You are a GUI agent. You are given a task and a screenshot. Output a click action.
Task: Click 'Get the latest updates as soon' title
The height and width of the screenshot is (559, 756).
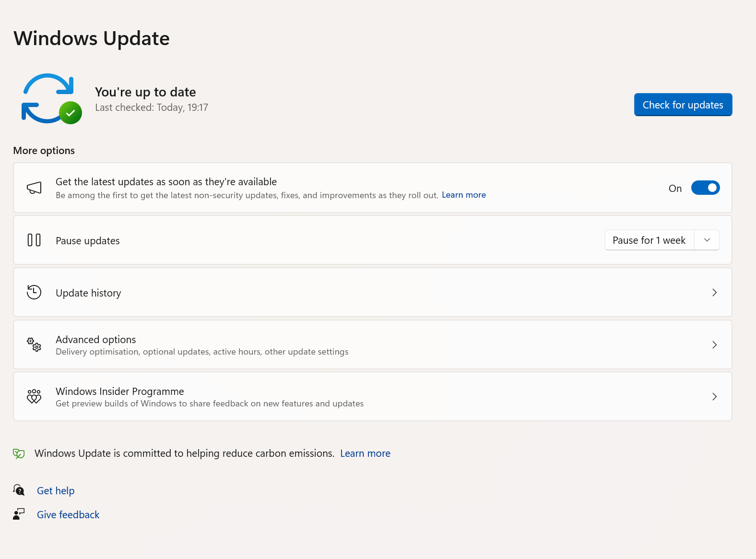166,182
